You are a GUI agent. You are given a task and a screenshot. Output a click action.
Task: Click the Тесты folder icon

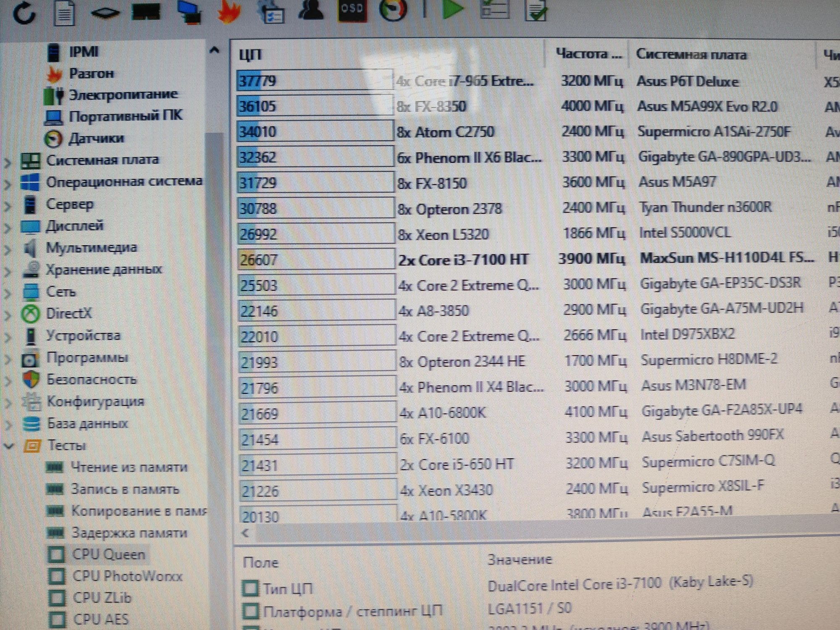coord(33,446)
